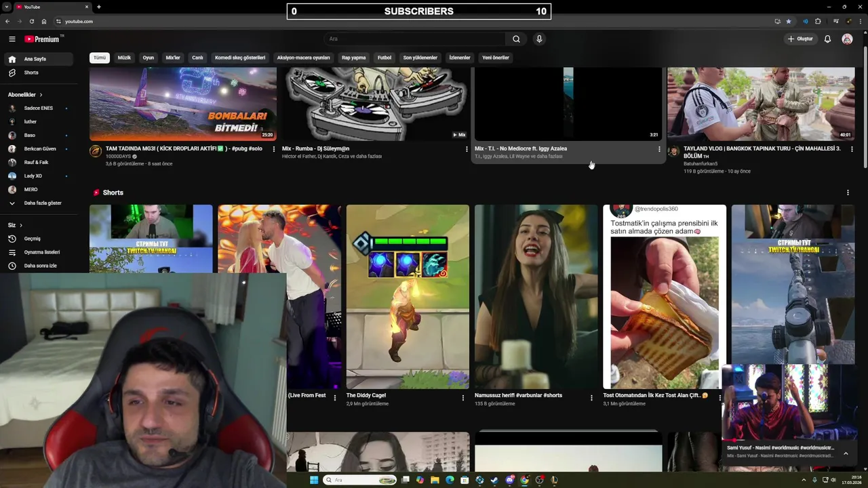Open taskbar volume icon in system tray
This screenshot has width=868, height=488.
point(833,480)
